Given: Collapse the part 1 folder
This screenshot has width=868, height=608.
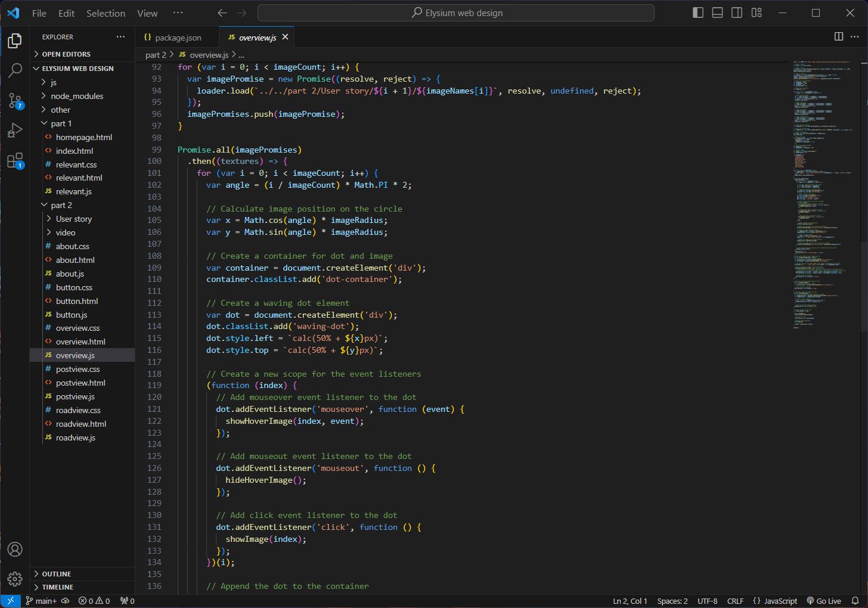Looking at the screenshot, I should (x=61, y=123).
